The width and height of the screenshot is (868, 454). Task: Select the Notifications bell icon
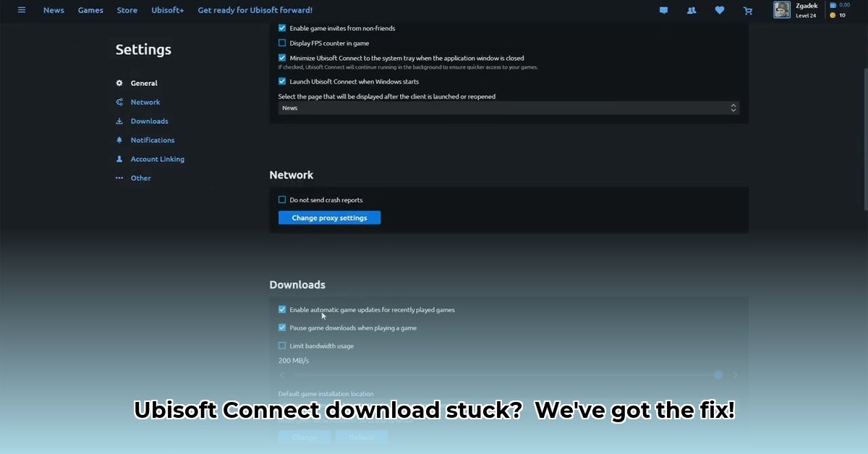120,140
